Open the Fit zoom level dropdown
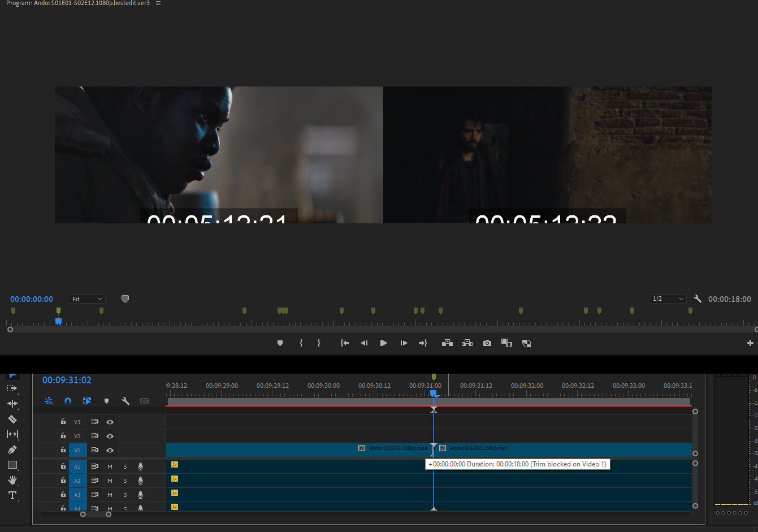The width and height of the screenshot is (758, 532). point(87,299)
